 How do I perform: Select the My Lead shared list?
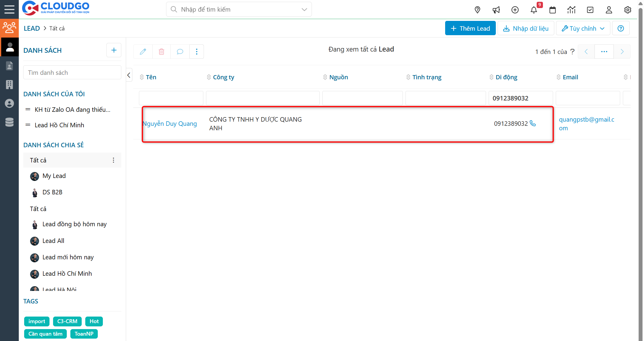tap(54, 176)
